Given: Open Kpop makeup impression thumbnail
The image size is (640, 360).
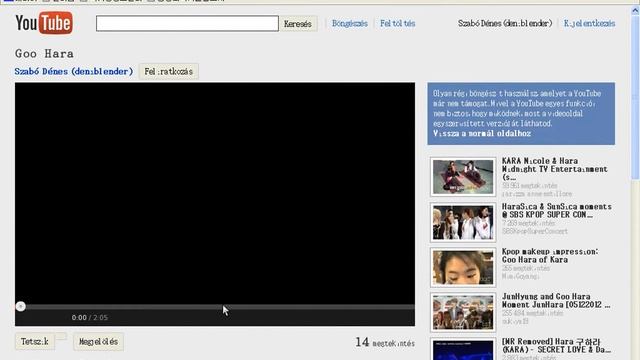Looking at the screenshot, I should click(x=463, y=267).
